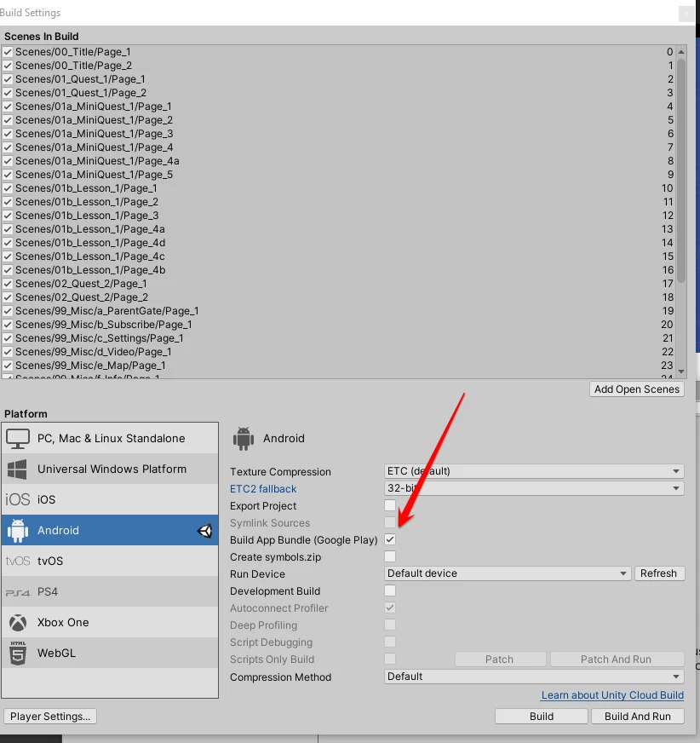Enable Create symbols.zip checkbox
700x743 pixels.
click(390, 556)
